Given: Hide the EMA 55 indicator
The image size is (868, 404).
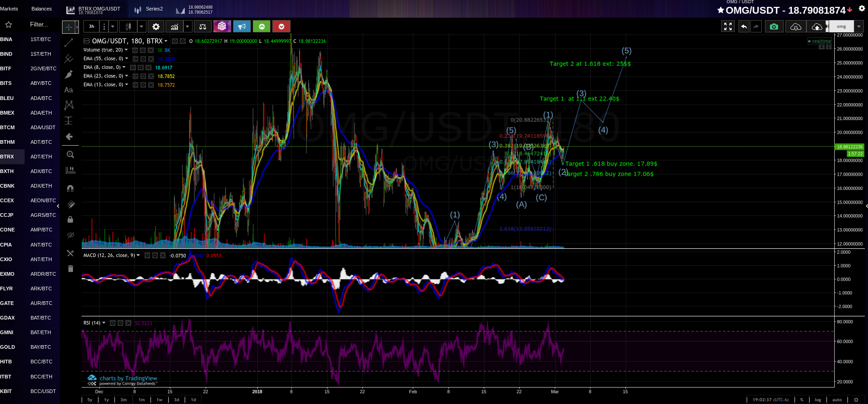Looking at the screenshot, I should [x=135, y=59].
